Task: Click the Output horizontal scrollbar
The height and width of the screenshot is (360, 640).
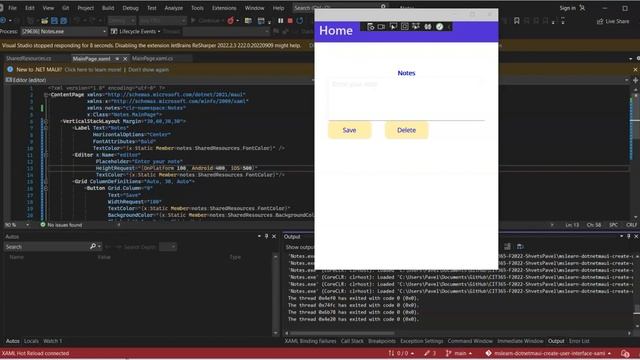Action: (x=458, y=333)
